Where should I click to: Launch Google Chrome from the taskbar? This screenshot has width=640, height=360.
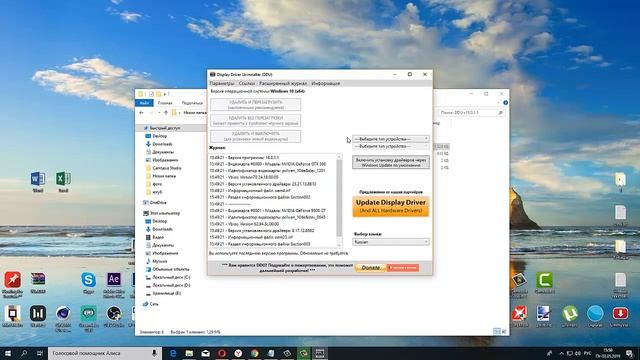(x=254, y=353)
